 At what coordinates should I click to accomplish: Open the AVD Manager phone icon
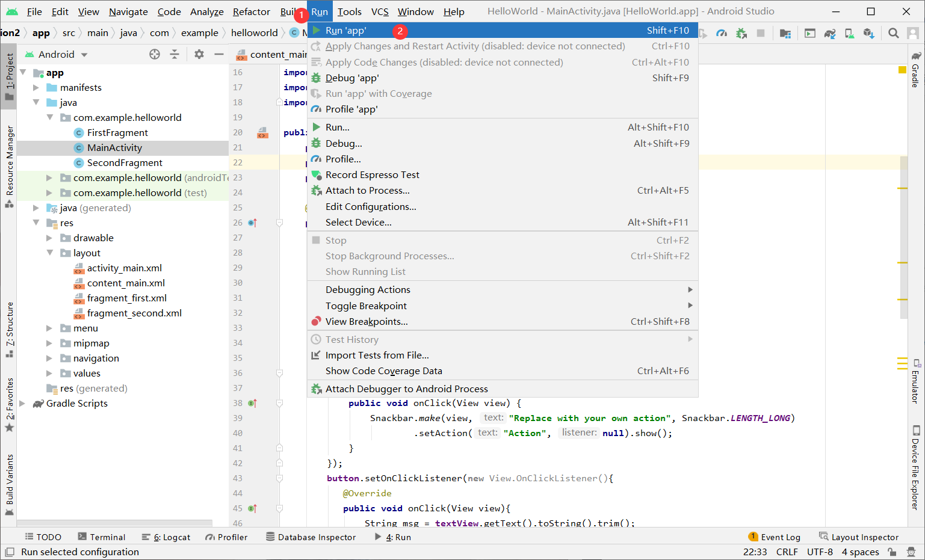pyautogui.click(x=849, y=33)
